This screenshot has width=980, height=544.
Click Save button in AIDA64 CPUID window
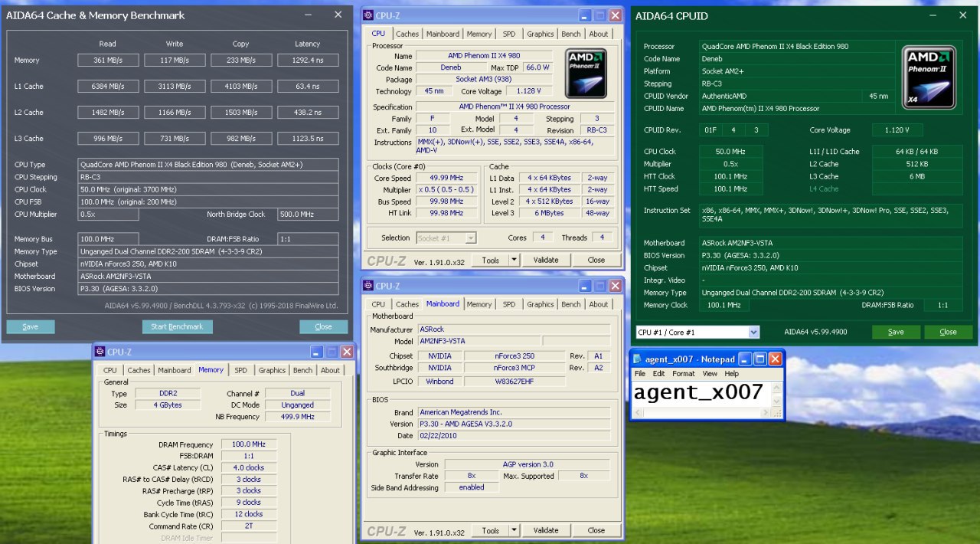896,332
